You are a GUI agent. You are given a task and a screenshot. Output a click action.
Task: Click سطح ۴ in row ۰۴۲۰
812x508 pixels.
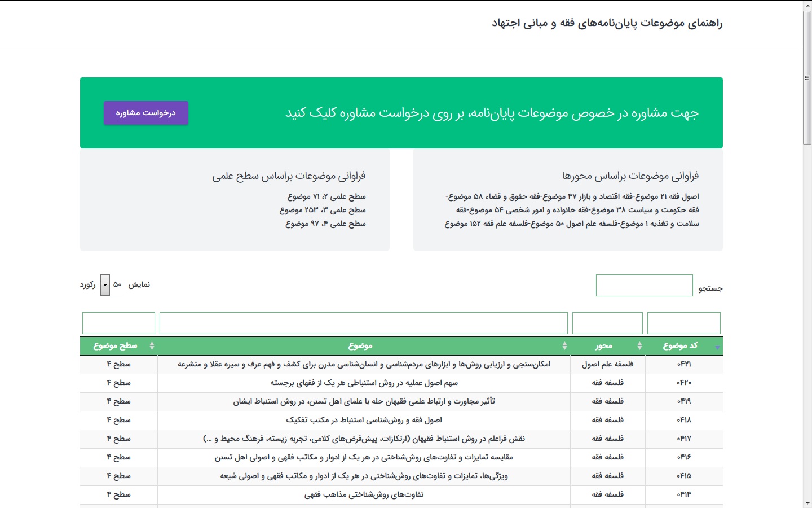(x=119, y=383)
